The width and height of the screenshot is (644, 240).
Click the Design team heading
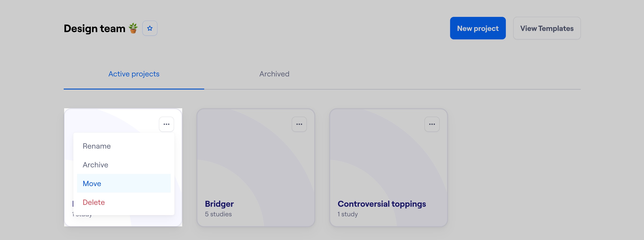pyautogui.click(x=95, y=28)
